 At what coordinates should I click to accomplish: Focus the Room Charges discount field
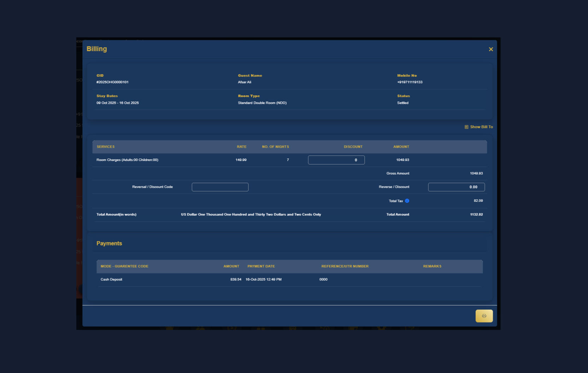[336, 160]
